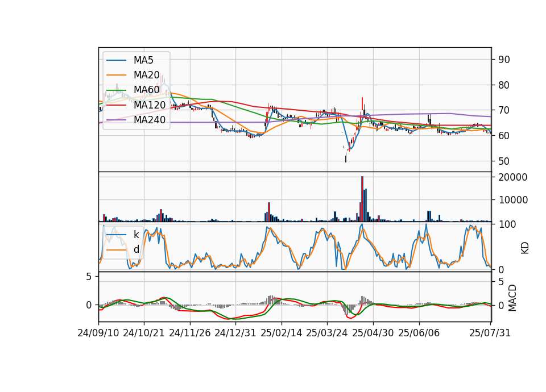Click the MA120 legend label
546x392 pixels.
(x=150, y=105)
